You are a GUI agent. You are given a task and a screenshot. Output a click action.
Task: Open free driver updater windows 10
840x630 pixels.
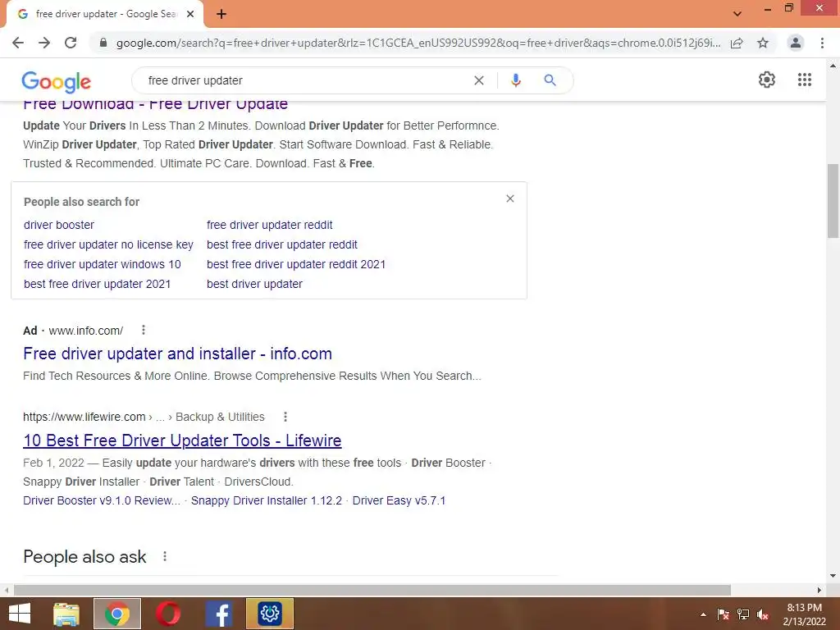103,265
